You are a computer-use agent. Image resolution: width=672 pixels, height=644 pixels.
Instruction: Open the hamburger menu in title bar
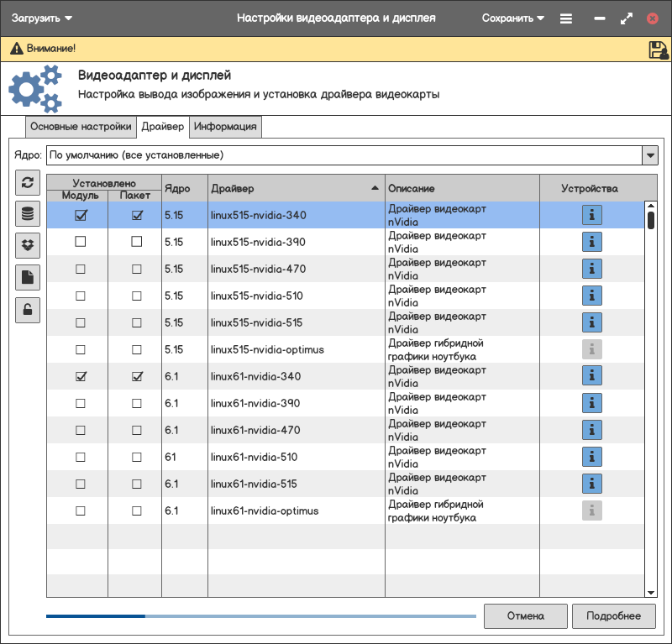[566, 18]
